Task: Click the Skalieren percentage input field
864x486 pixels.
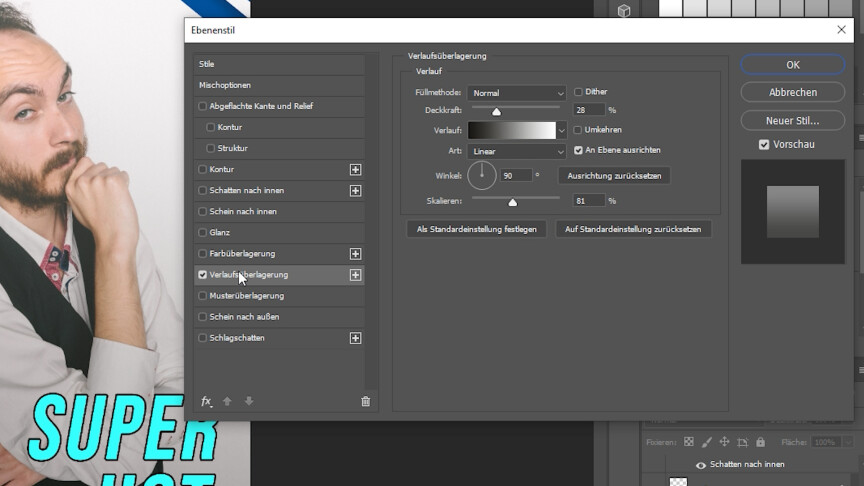Action: (588, 201)
